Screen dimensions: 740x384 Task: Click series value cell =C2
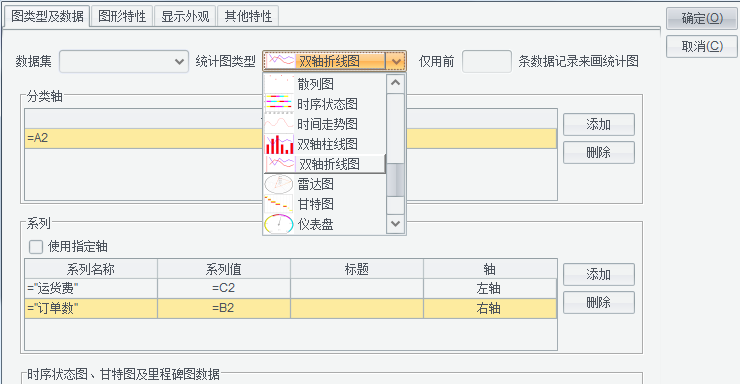pyautogui.click(x=224, y=288)
